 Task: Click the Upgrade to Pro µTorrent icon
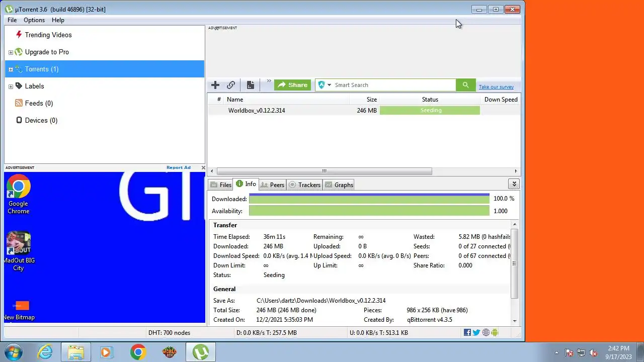[19, 52]
